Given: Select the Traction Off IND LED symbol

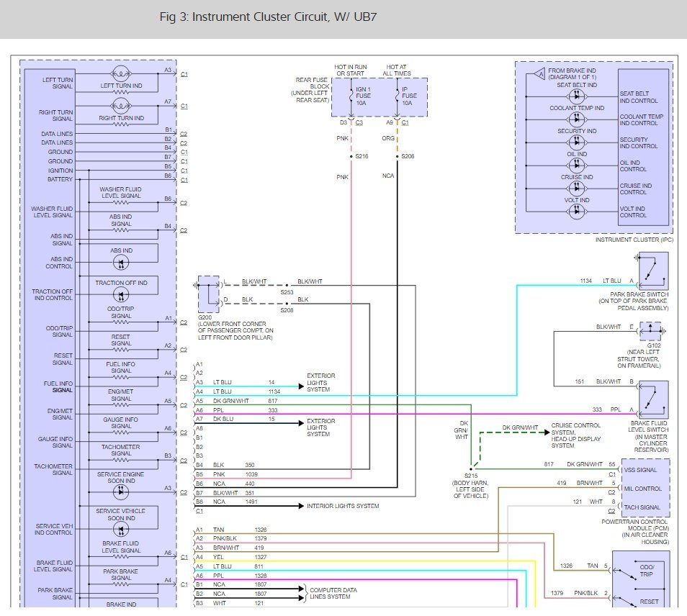Looking at the screenshot, I should click(x=121, y=295).
